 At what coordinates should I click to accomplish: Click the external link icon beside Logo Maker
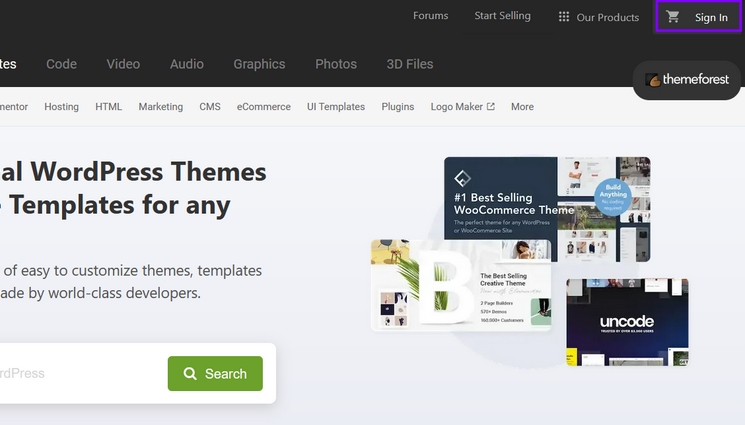491,106
